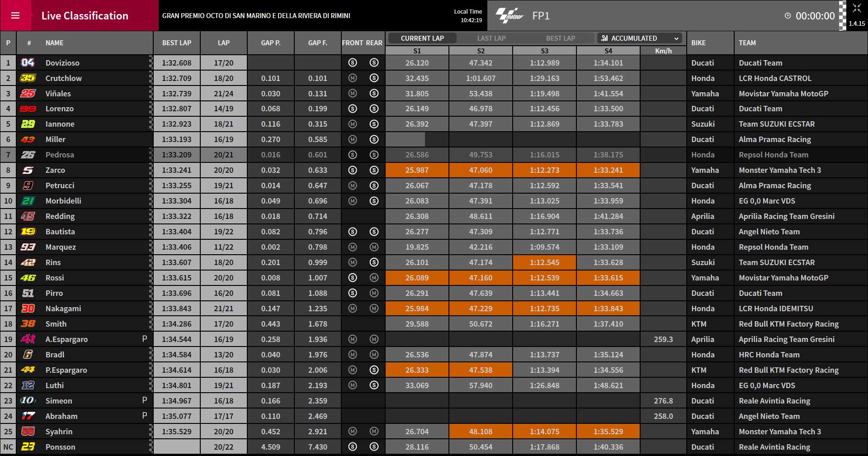Click Rossi's number 46 badge
The height and width of the screenshot is (456, 868).
pos(28,278)
